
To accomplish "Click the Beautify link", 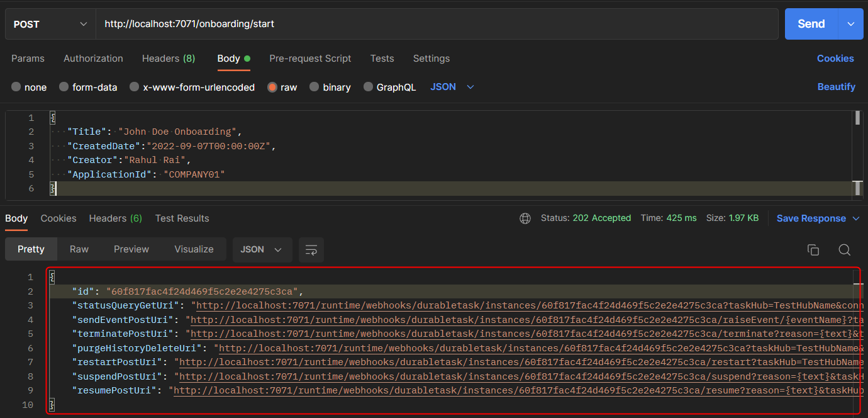I will (836, 87).
